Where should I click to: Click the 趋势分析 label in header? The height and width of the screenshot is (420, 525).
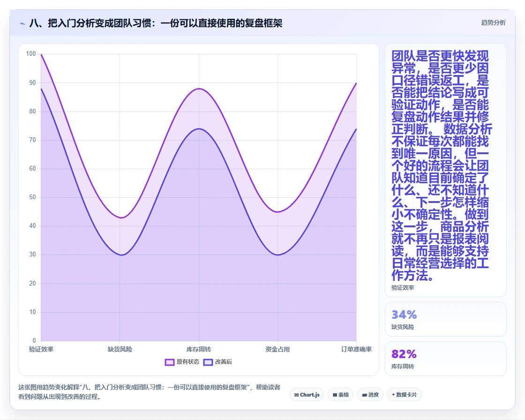[x=493, y=23]
